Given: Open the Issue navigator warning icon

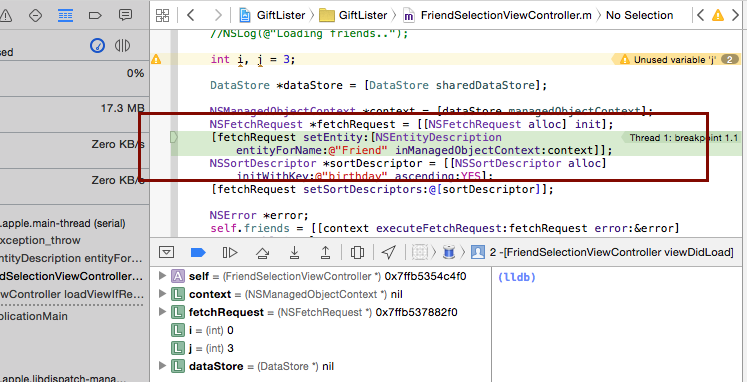Looking at the screenshot, I should 5,16.
